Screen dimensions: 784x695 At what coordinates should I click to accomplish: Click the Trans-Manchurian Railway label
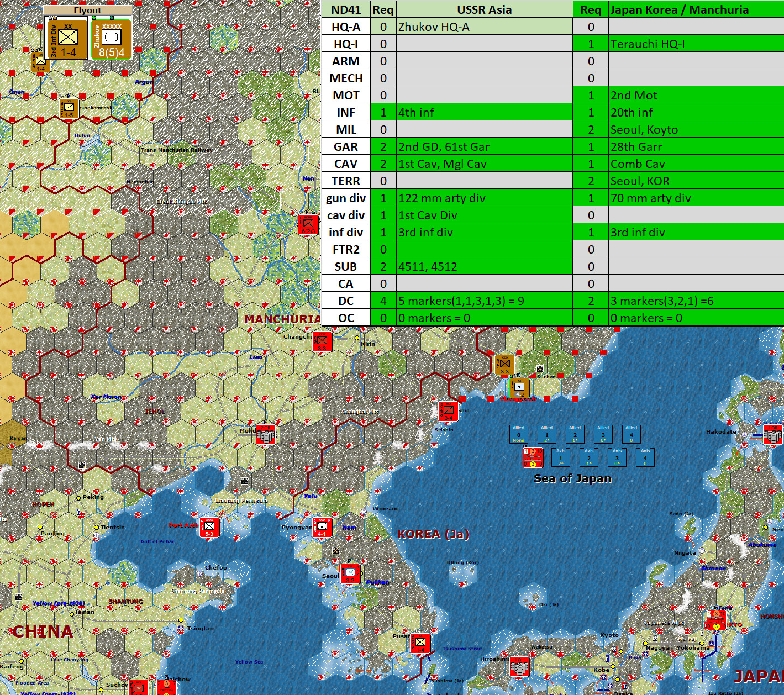[x=177, y=150]
